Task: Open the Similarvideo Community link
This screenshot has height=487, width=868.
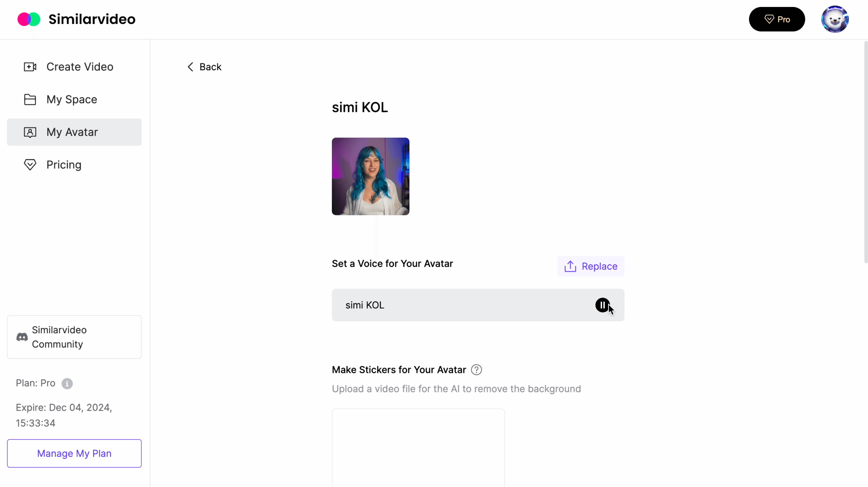Action: (74, 337)
